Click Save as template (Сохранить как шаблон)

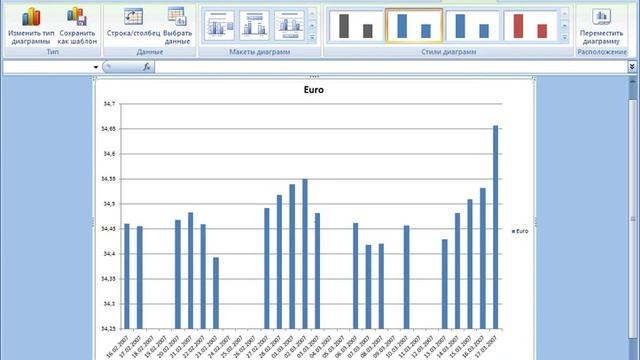point(77,25)
